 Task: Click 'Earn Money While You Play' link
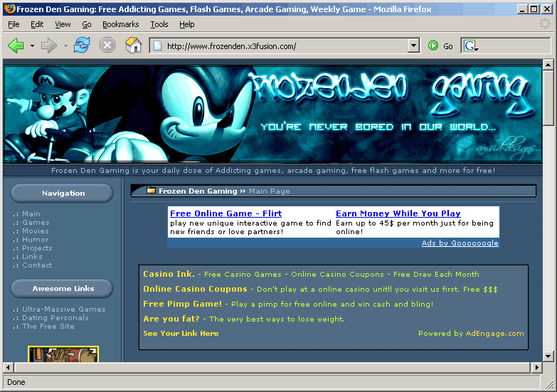[x=398, y=213]
